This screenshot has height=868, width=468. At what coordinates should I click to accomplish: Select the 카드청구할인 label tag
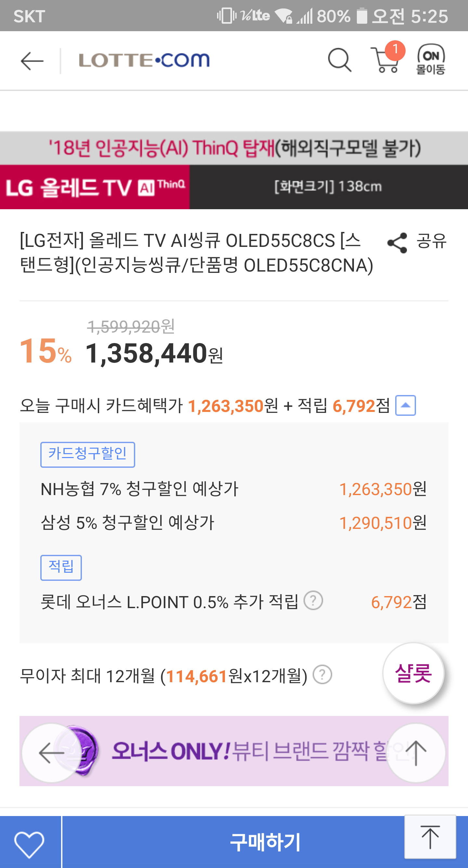[x=88, y=454]
